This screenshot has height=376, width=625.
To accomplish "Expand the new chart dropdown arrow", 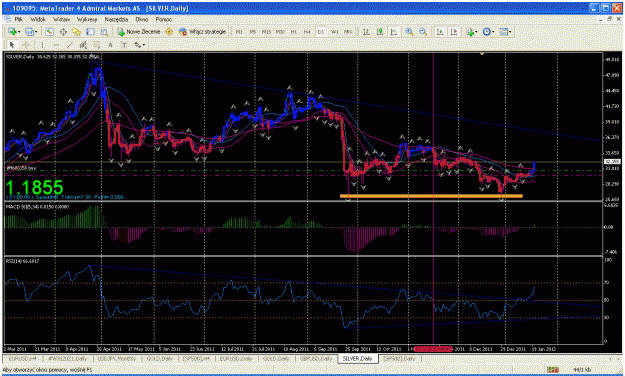I will 19,32.
